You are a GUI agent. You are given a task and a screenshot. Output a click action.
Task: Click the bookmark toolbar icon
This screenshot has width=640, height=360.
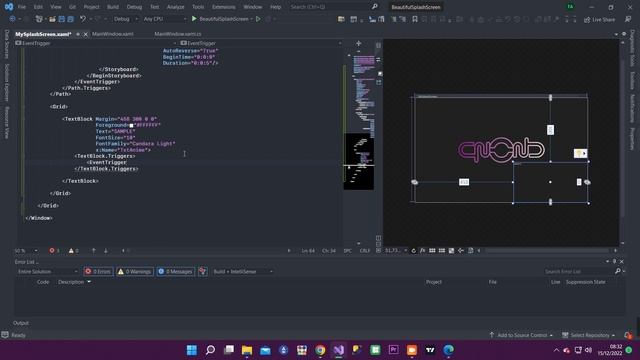(415, 19)
